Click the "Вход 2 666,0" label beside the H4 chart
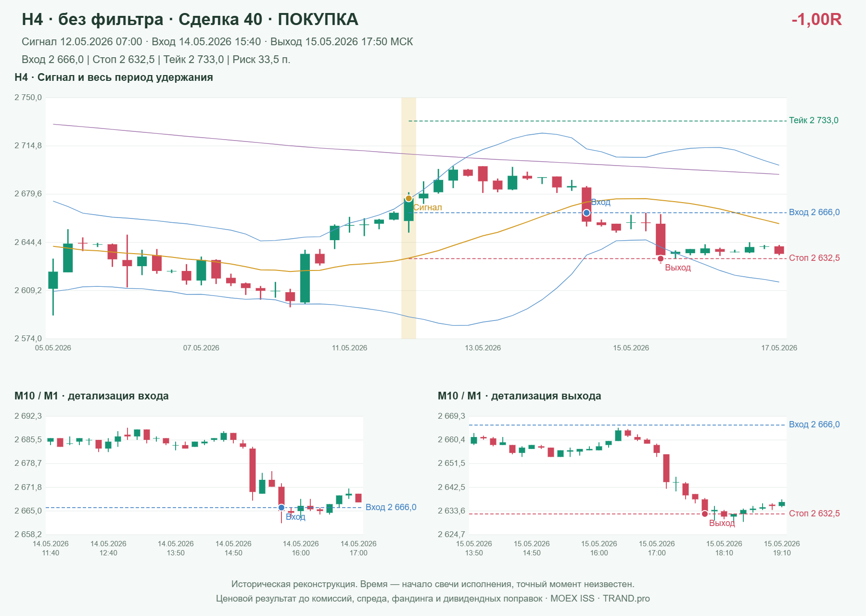The image size is (866, 616). tap(815, 212)
